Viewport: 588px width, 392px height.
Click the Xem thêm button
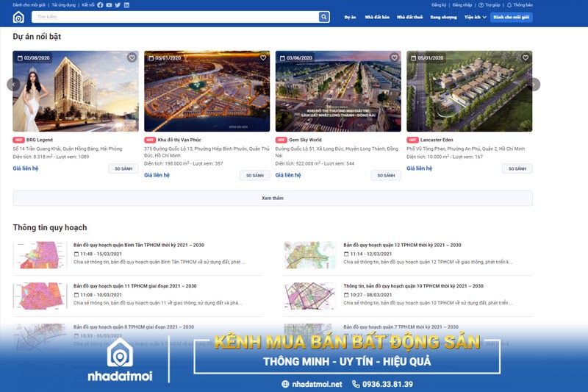[273, 198]
